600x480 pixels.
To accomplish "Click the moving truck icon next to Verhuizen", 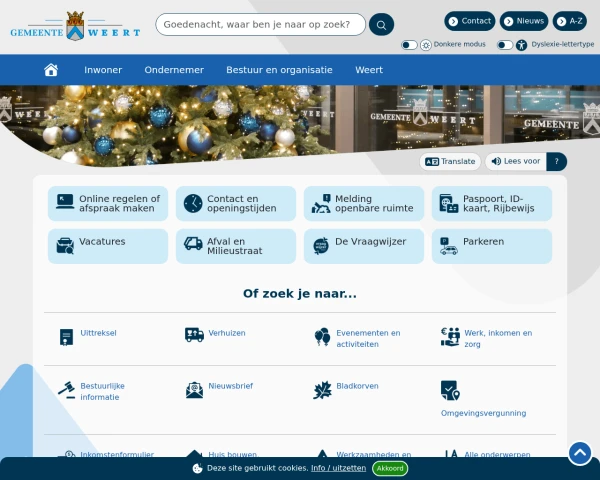I will tap(194, 335).
